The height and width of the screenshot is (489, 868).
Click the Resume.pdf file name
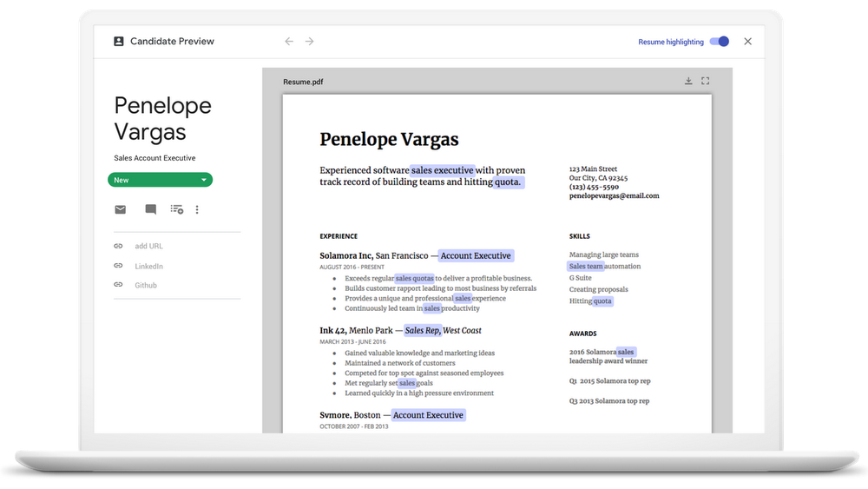[x=303, y=82]
